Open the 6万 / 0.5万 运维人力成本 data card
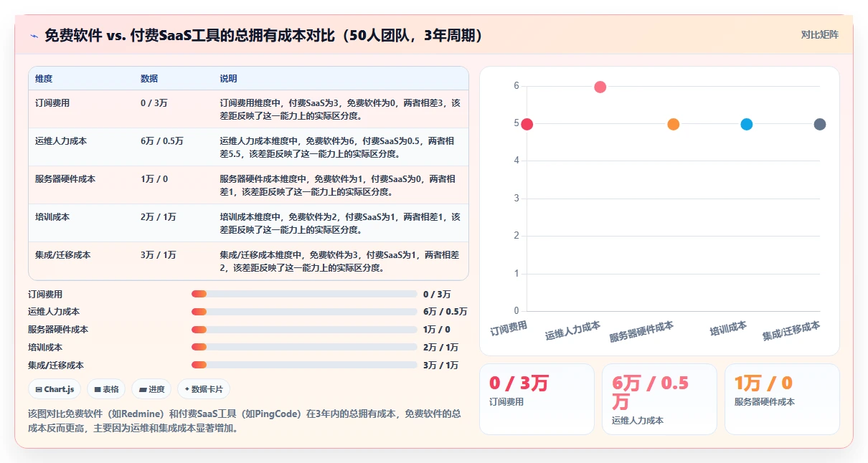Viewport: 868px width, 463px height. click(659, 399)
